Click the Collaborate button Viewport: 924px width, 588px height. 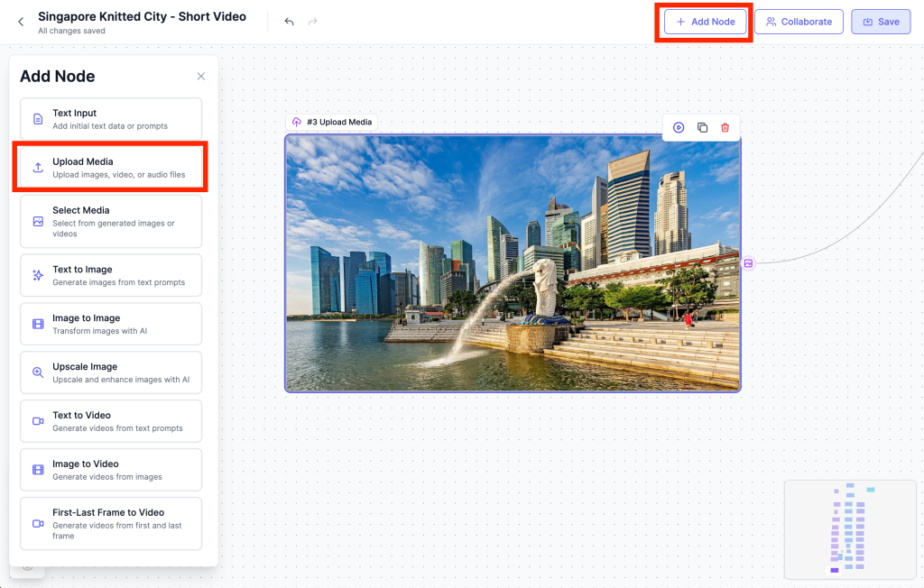click(799, 22)
